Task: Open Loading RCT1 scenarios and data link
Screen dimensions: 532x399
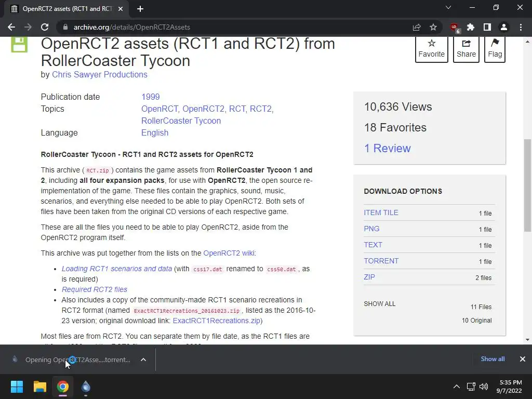Action: pyautogui.click(x=117, y=269)
